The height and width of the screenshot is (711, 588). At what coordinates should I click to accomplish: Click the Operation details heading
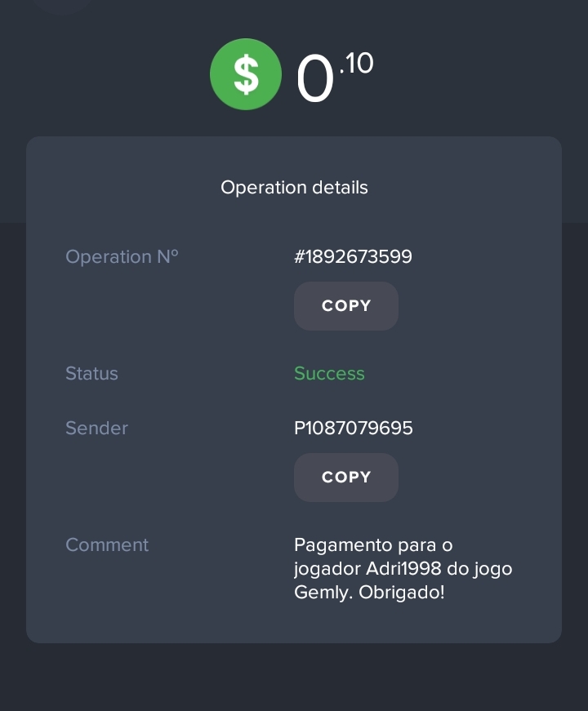click(x=294, y=188)
